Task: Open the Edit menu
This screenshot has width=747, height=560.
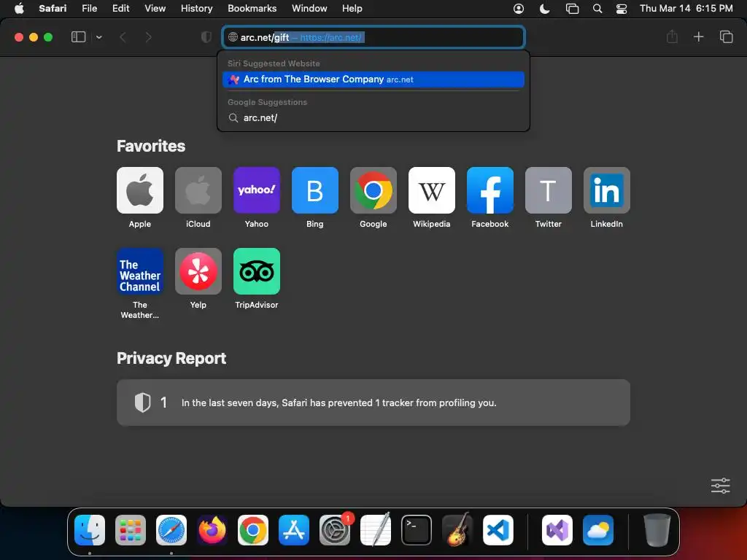Action: pyautogui.click(x=120, y=9)
